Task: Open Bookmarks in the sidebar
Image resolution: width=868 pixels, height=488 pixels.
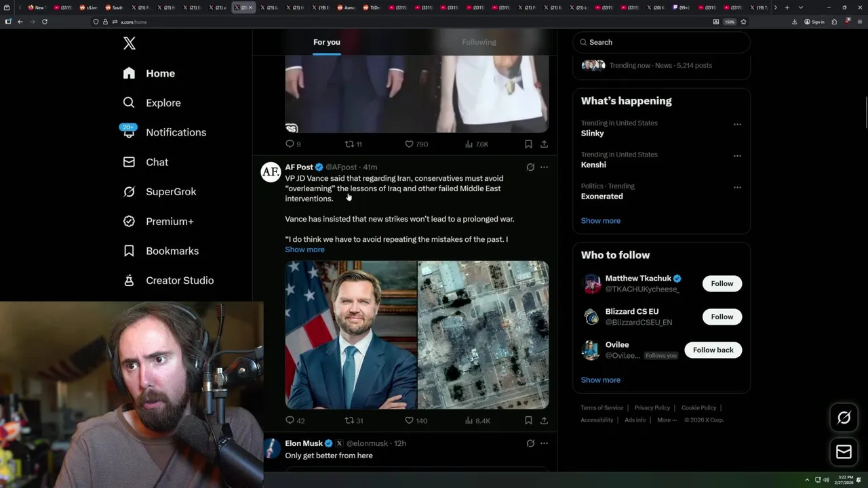Action: (x=161, y=251)
